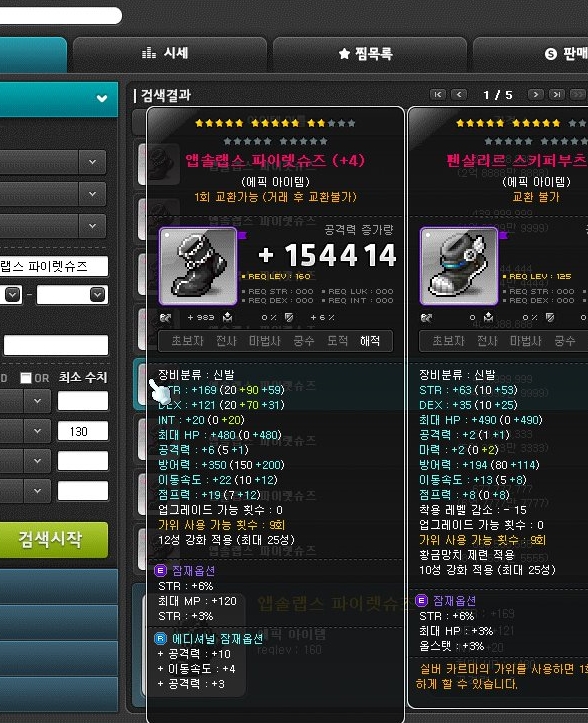This screenshot has width=588, height=723.
Task: Expand the first option dropdown under 최소 수치
Action: coord(38,401)
